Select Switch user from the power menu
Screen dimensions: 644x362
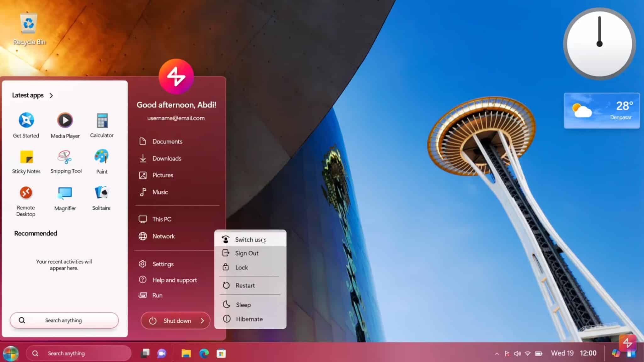(x=248, y=239)
